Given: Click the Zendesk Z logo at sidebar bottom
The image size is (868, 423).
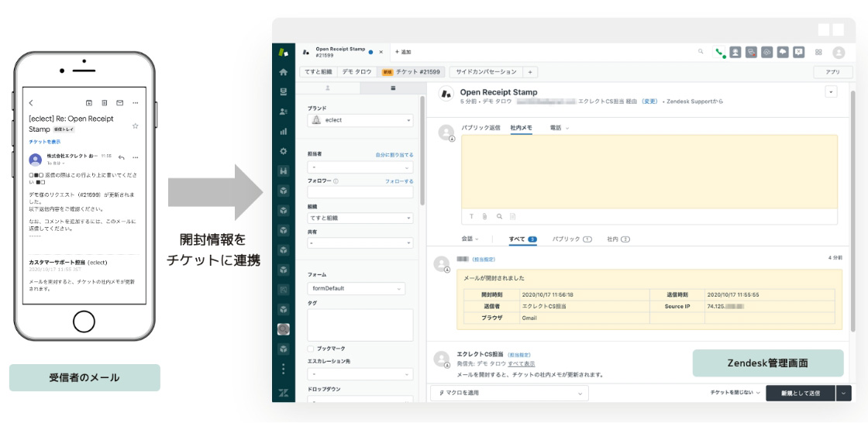Looking at the screenshot, I should tap(284, 394).
